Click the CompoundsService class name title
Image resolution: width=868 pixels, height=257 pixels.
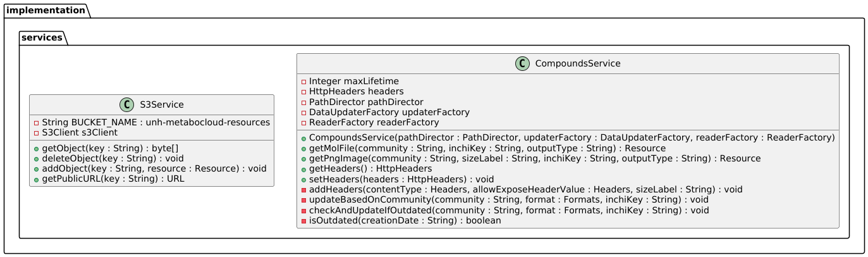577,64
